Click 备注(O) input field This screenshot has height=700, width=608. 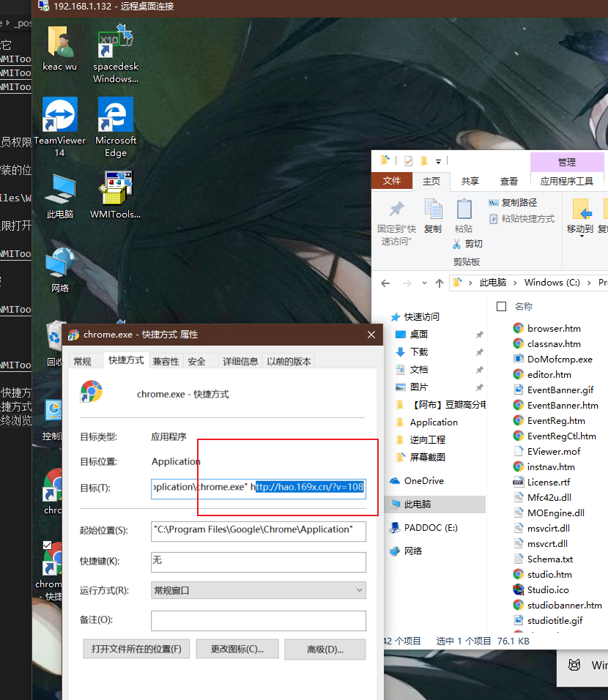click(x=258, y=620)
